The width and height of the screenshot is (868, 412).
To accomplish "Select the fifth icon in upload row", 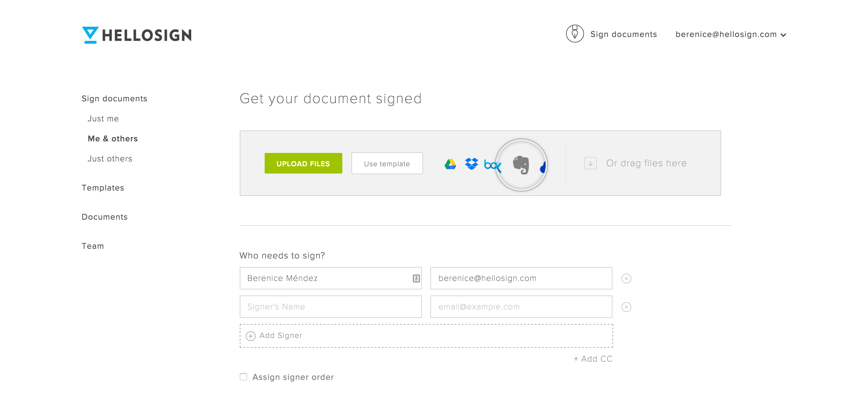I will pyautogui.click(x=544, y=164).
